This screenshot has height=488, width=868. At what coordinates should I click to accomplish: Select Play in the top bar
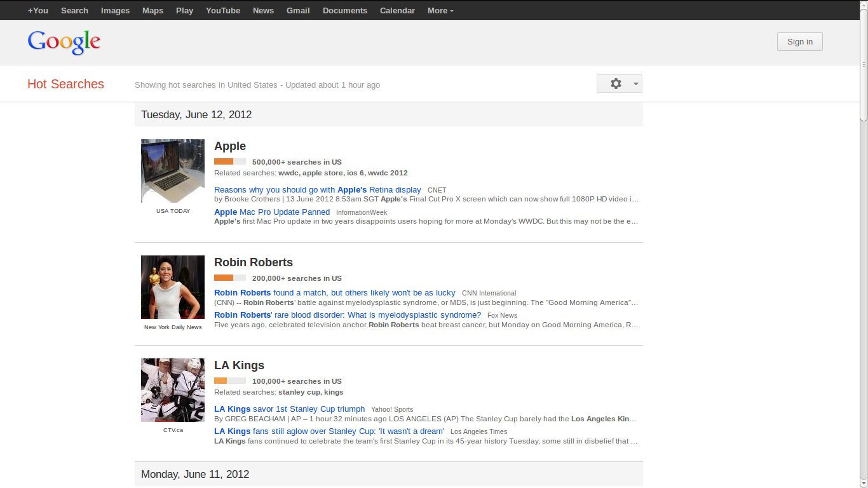pos(184,10)
